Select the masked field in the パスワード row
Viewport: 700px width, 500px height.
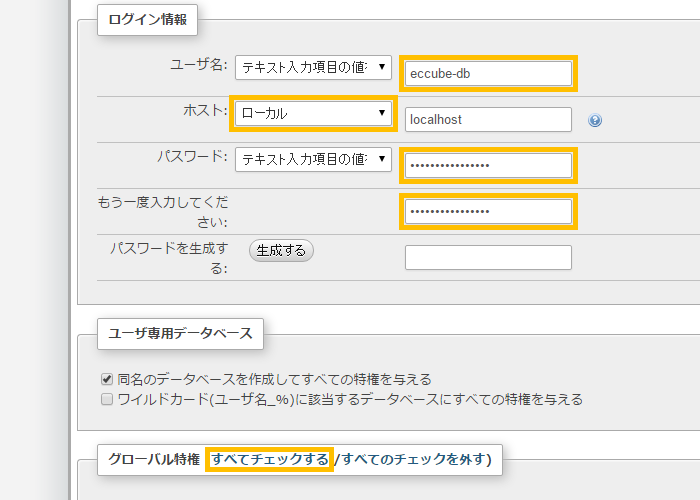click(487, 165)
